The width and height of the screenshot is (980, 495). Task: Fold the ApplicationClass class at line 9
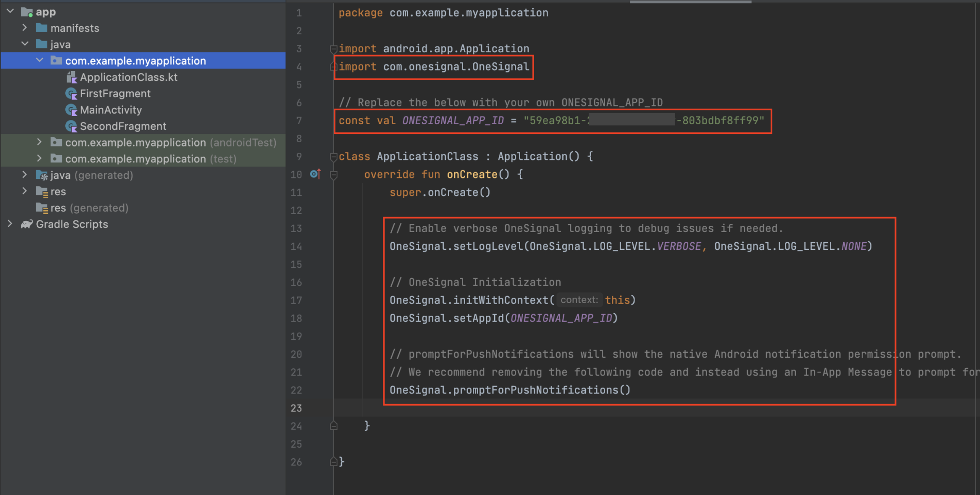point(333,157)
